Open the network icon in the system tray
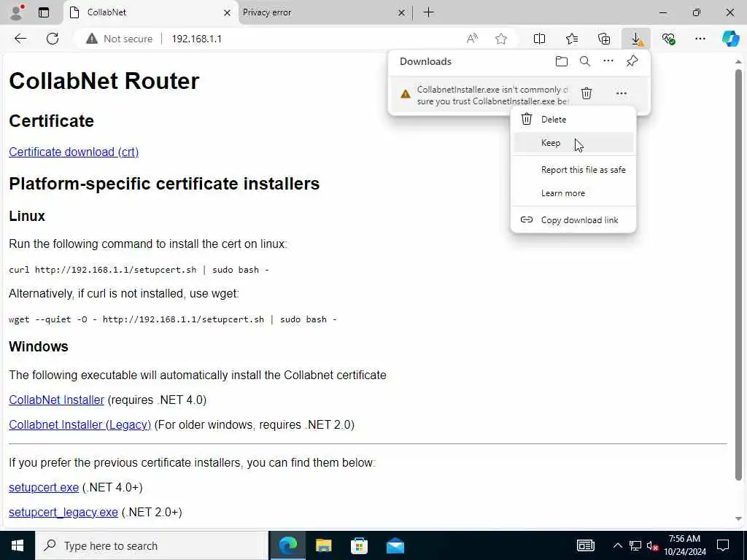This screenshot has width=747, height=560. pos(635,545)
